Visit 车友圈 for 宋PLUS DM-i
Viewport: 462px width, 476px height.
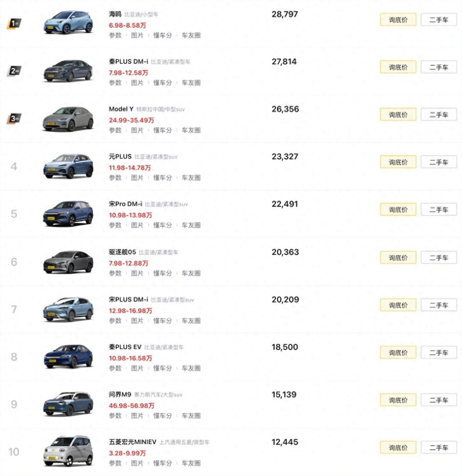(191, 320)
